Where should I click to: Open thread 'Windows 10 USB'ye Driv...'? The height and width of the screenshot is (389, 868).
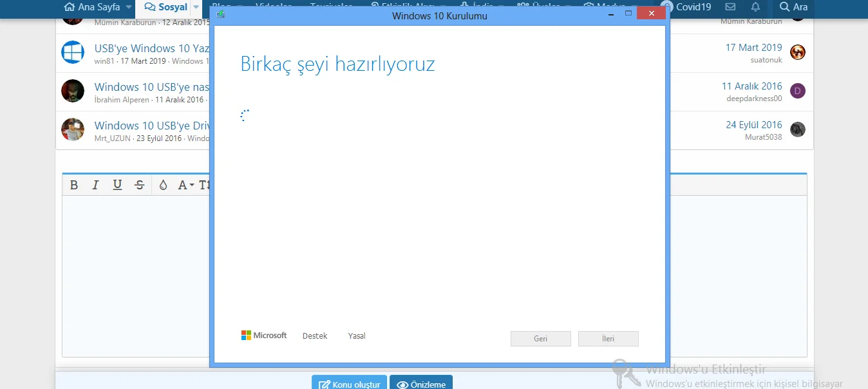152,126
